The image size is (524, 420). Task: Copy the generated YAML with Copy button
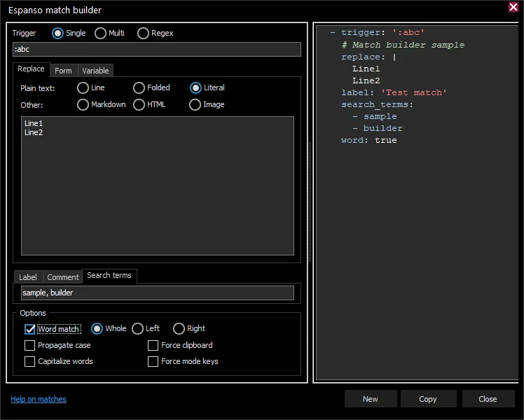pyautogui.click(x=428, y=399)
